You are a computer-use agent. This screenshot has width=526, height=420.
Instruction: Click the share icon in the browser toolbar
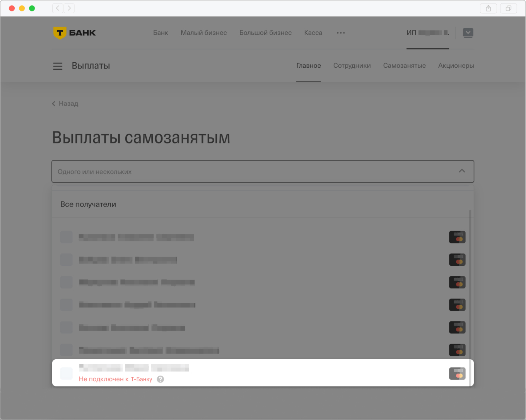[x=488, y=8]
